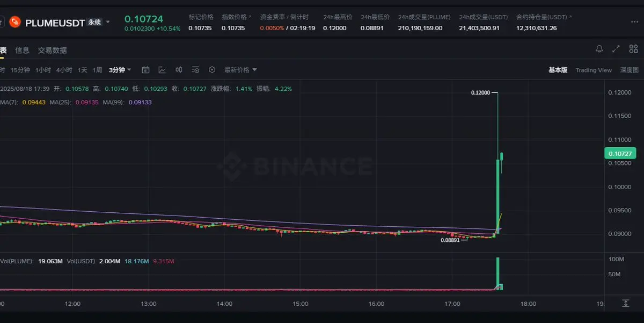Click the line chart indicators icon
This screenshot has width=644, height=323.
pyautogui.click(x=162, y=70)
